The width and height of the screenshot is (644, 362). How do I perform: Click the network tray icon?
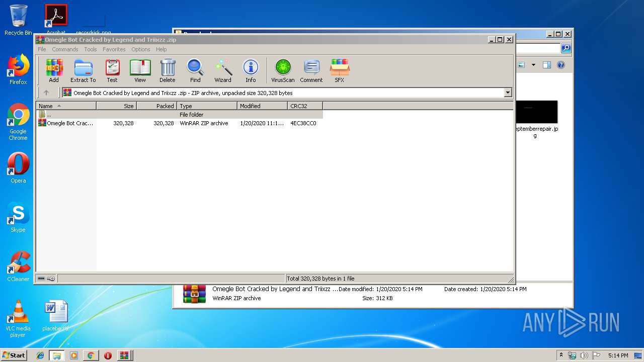coord(572,355)
